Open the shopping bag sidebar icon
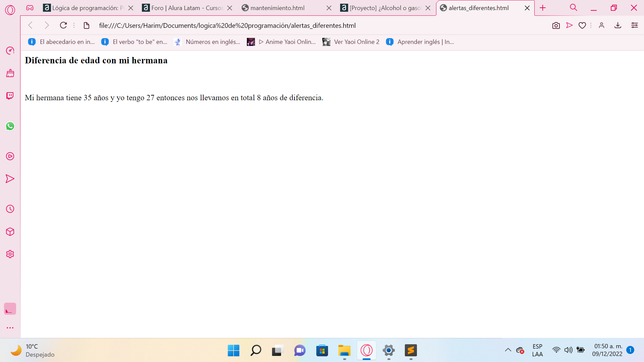The width and height of the screenshot is (644, 362). [10, 73]
